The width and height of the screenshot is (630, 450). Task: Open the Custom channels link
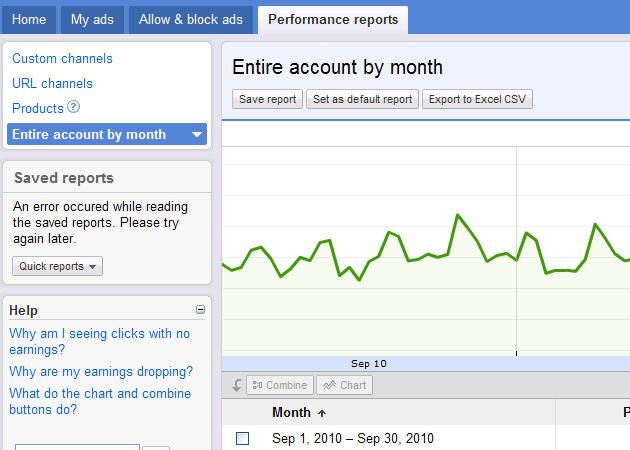(x=62, y=59)
